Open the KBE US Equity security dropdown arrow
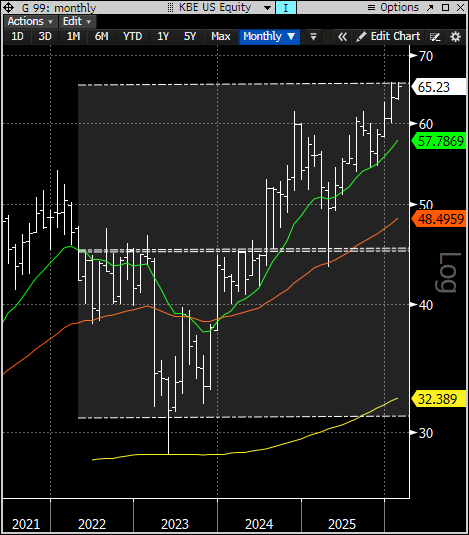The image size is (469, 535). (x=268, y=8)
